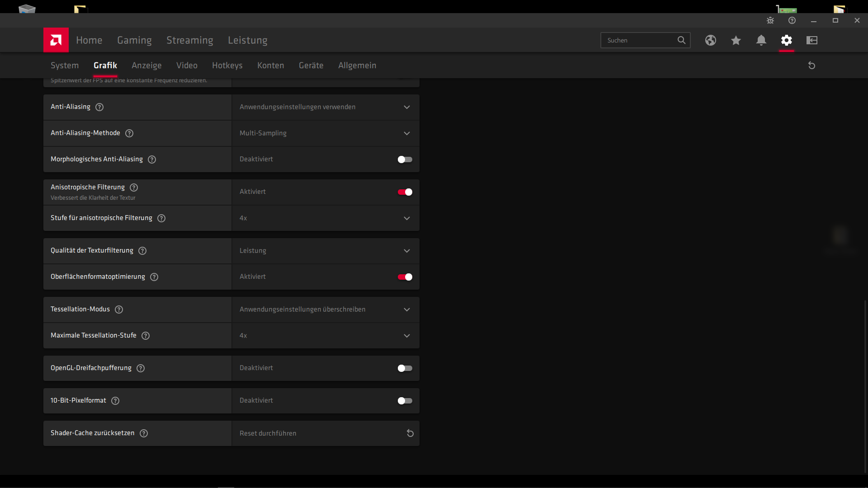Turn on OpenGL-Dreifachpufferung switch
This screenshot has width=868, height=488.
click(405, 368)
